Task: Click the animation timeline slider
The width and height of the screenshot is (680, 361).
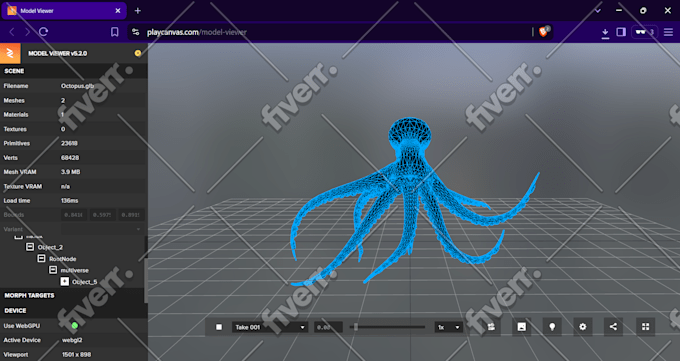Action: coord(387,327)
